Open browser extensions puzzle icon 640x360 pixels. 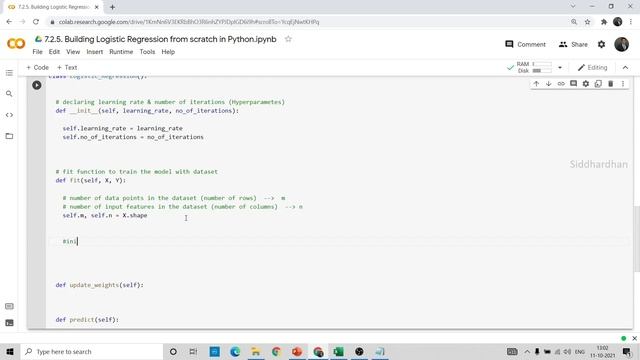(604, 22)
